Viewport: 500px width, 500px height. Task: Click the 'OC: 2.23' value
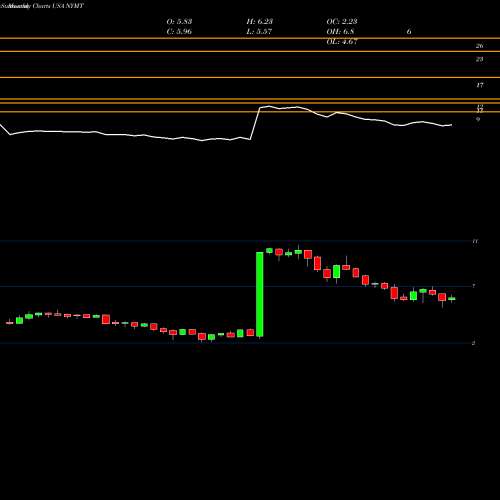pos(342,22)
